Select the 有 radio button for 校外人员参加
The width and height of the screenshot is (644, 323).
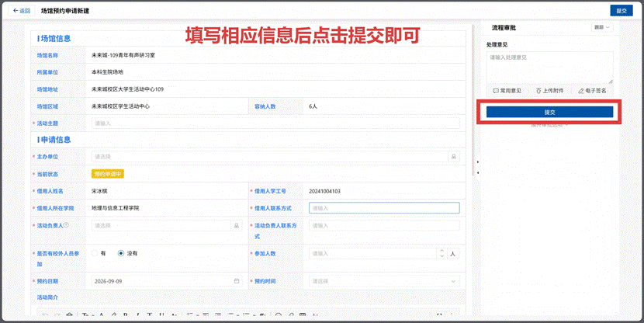point(95,253)
